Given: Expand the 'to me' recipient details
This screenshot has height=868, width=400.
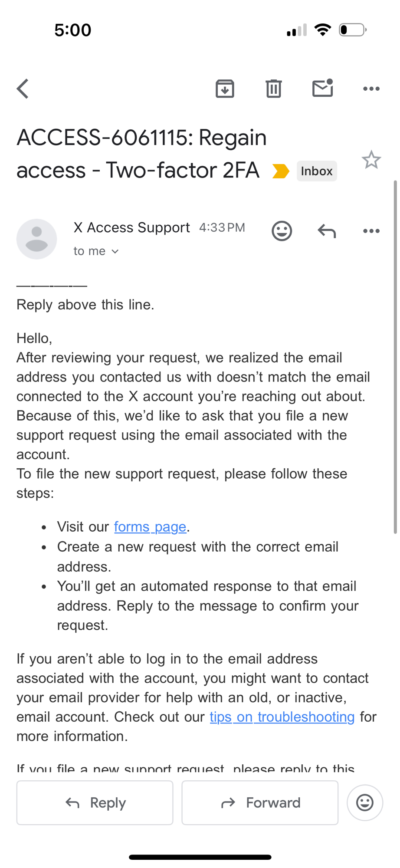Looking at the screenshot, I should pyautogui.click(x=96, y=251).
